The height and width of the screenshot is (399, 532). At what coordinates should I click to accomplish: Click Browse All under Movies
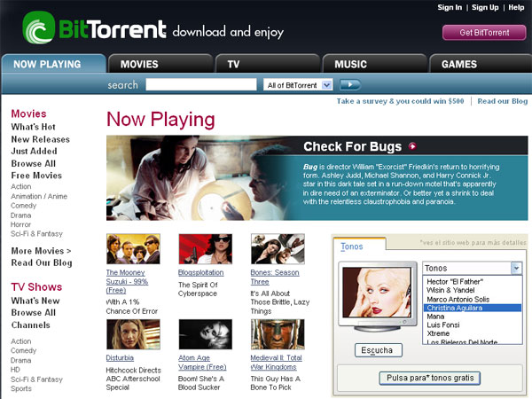(x=34, y=163)
